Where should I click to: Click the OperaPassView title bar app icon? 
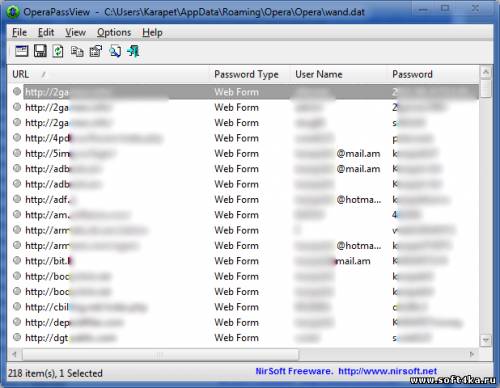13,12
